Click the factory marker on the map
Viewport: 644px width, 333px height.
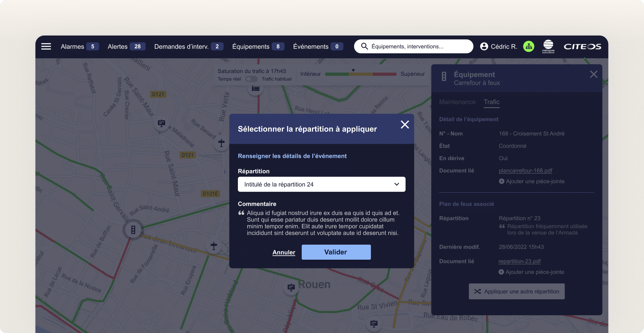click(255, 89)
